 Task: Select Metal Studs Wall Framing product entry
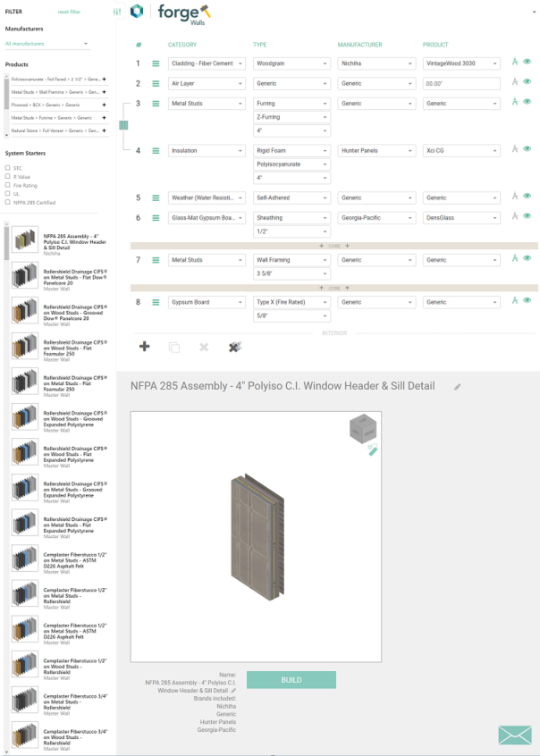point(55,92)
